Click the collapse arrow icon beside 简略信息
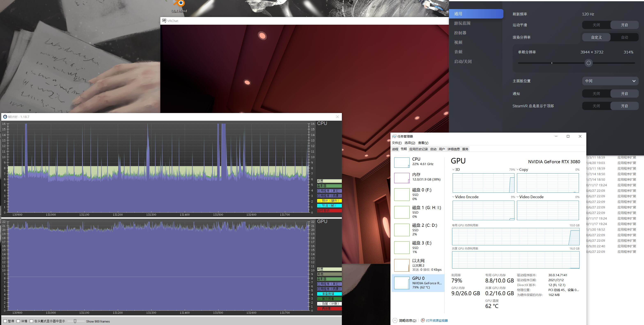Image resolution: width=644 pixels, height=325 pixels. tap(395, 320)
